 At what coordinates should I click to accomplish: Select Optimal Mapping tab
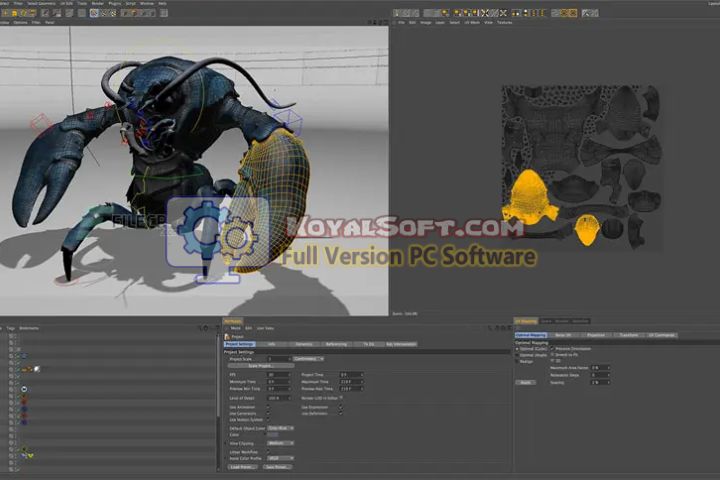[531, 335]
